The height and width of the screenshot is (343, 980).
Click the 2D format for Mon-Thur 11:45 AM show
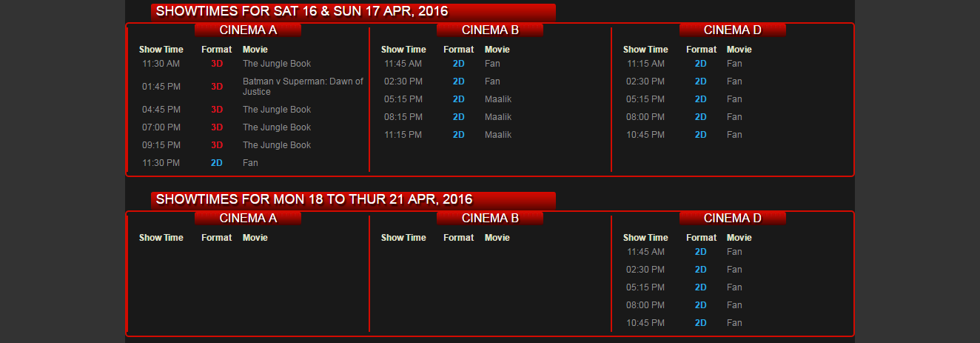[701, 252]
